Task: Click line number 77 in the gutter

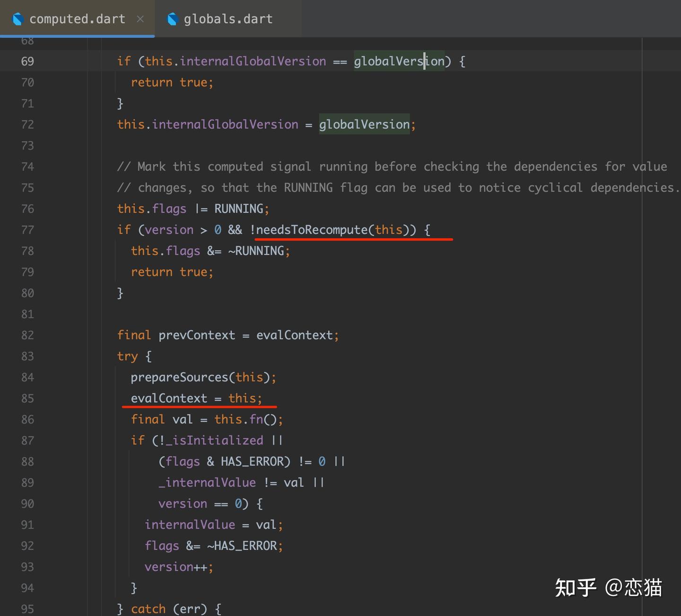Action: coord(27,230)
